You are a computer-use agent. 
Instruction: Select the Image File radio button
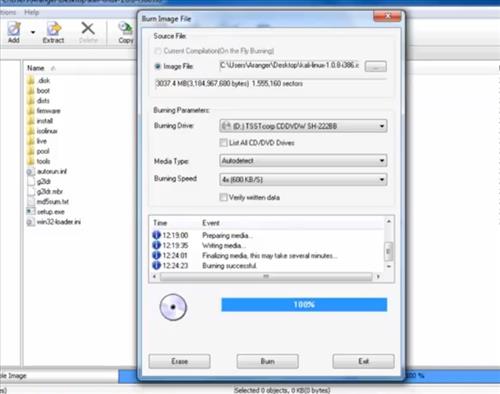click(x=158, y=66)
